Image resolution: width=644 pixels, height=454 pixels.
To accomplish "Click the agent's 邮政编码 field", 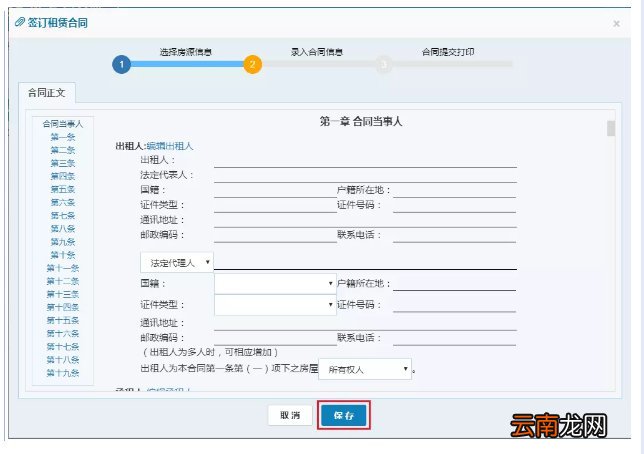I will point(275,339).
